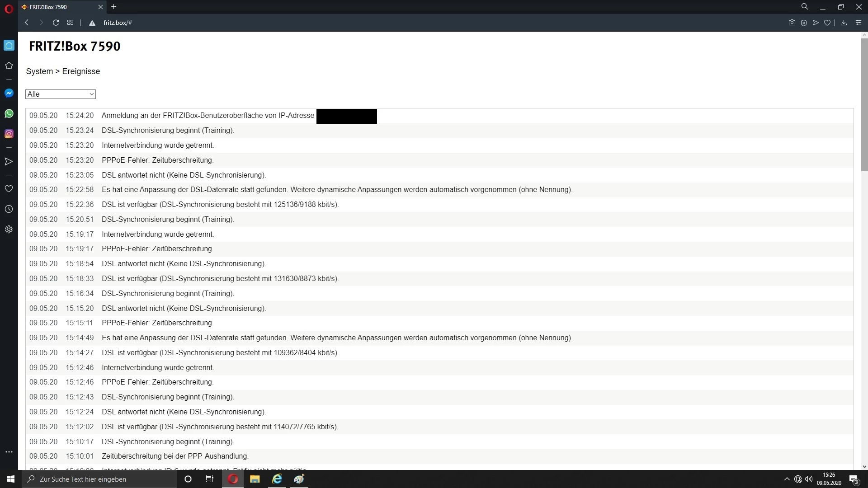The image size is (868, 488).
Task: Show hidden system tray icons chevron
Action: tap(787, 479)
